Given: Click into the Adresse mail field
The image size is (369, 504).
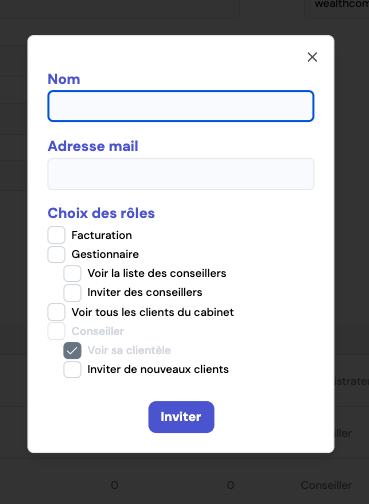Looking at the screenshot, I should click(181, 174).
